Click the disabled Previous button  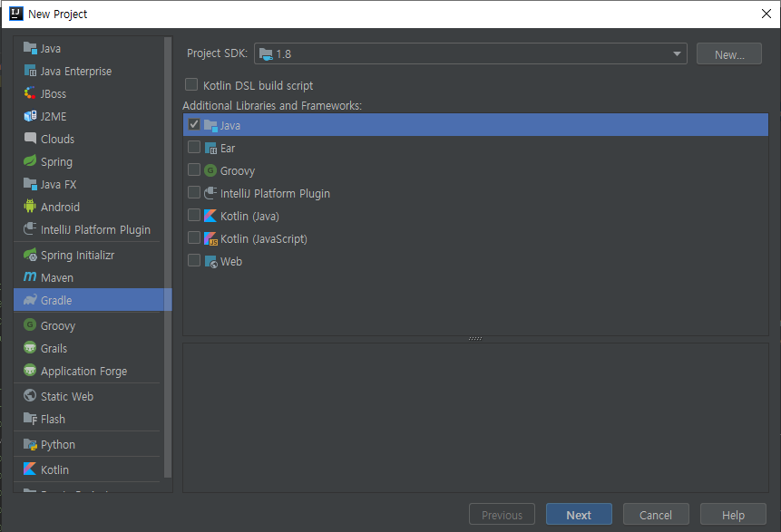click(502, 515)
